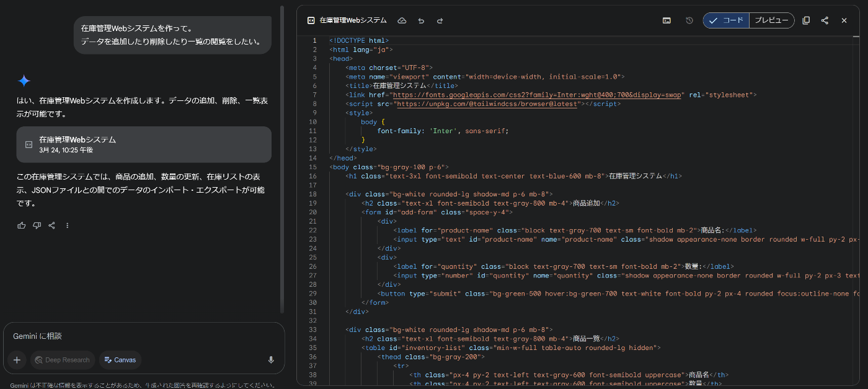This screenshot has height=389, width=868.
Task: Click the label 商品名: code line
Action: (575, 230)
